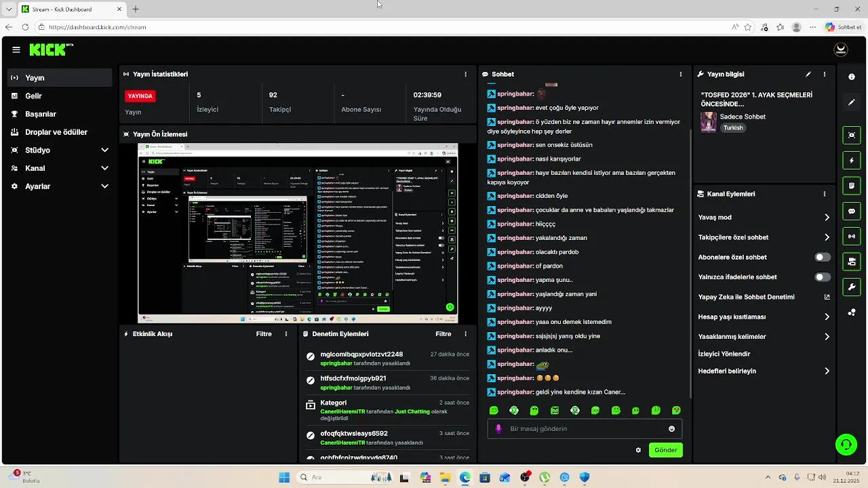Viewport: 868px width, 488px height.
Task: Open Filtre in Etkinlik Akışı panel
Action: 264,334
